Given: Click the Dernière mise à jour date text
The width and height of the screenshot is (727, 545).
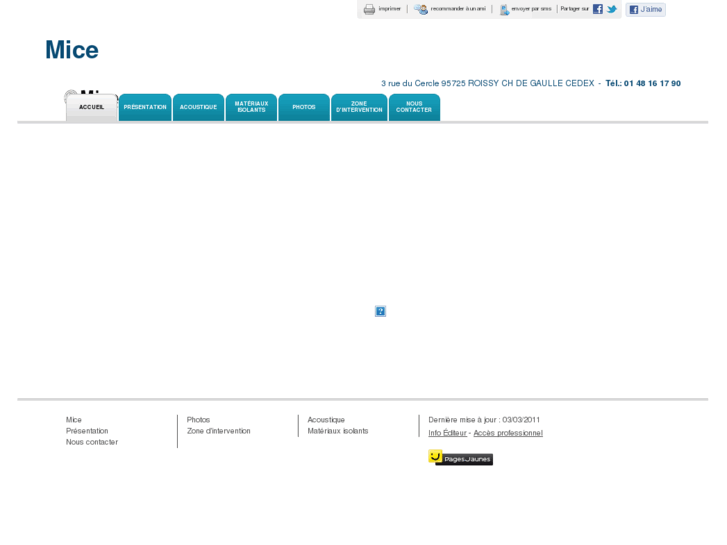Looking at the screenshot, I should [x=484, y=420].
